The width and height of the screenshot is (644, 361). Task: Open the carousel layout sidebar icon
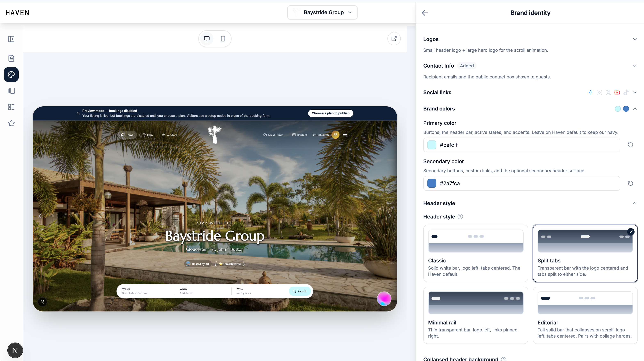tap(11, 91)
